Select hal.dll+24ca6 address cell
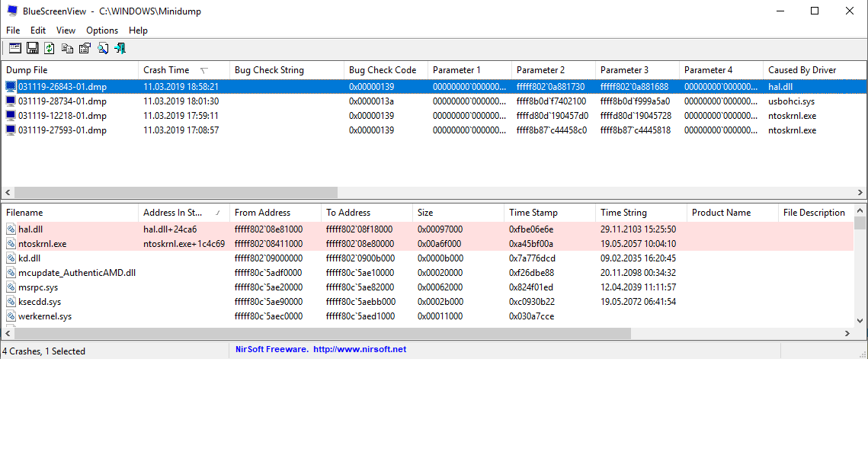This screenshot has height=468, width=868. click(x=170, y=229)
